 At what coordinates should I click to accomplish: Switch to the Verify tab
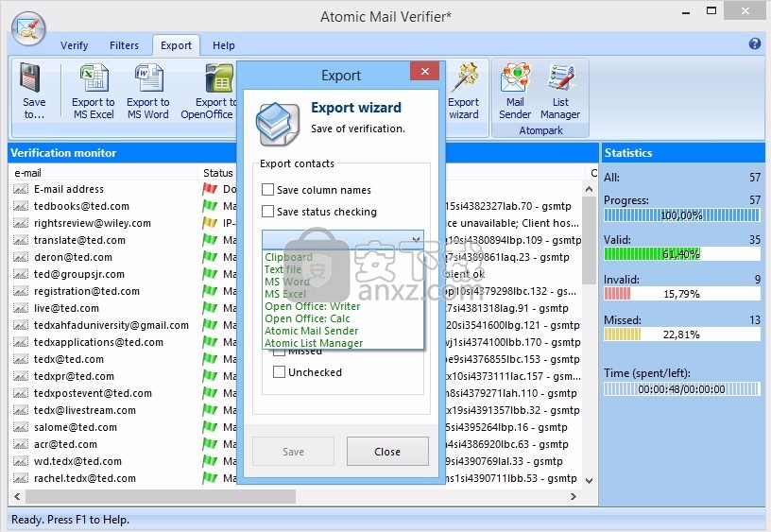[75, 45]
